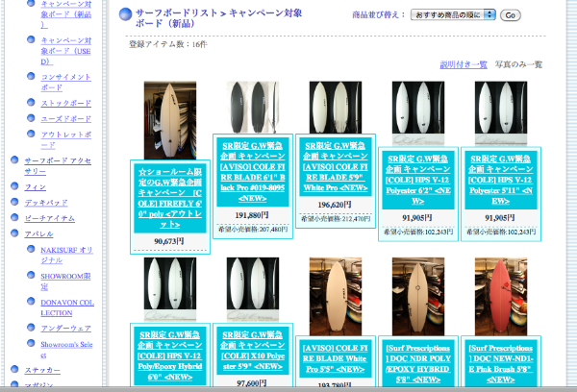Open HPS V-12 Polyester 6'2" product link
The image size is (577, 392).
(418, 180)
